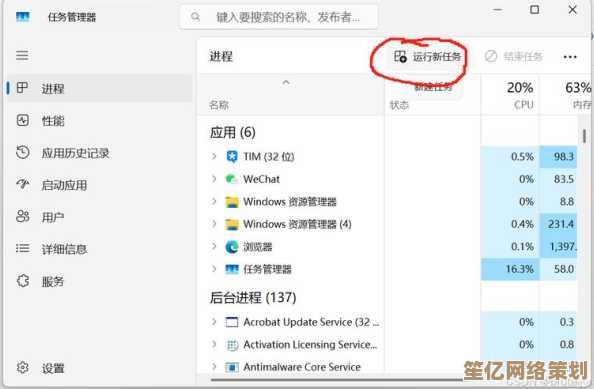Open 详细信息 (Details) page
Screen dimensions: 594x389
tap(64, 249)
